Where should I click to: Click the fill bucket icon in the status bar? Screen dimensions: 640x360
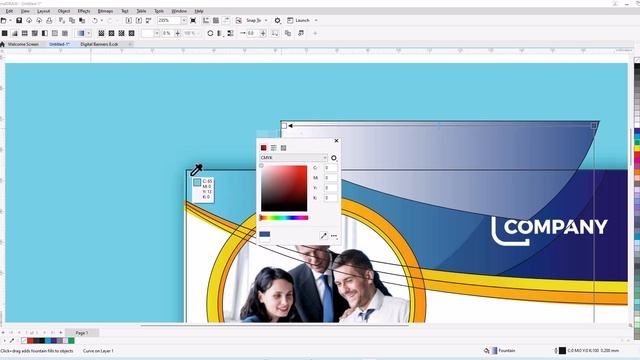click(486, 351)
